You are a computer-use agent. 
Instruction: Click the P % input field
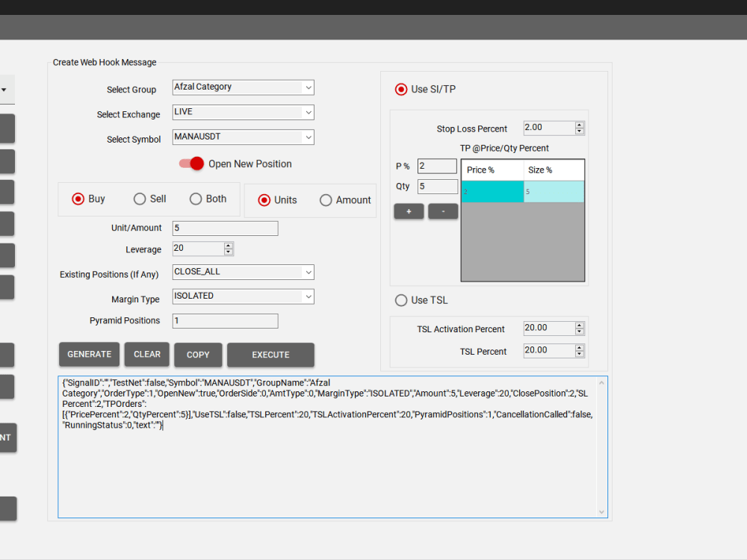436,166
